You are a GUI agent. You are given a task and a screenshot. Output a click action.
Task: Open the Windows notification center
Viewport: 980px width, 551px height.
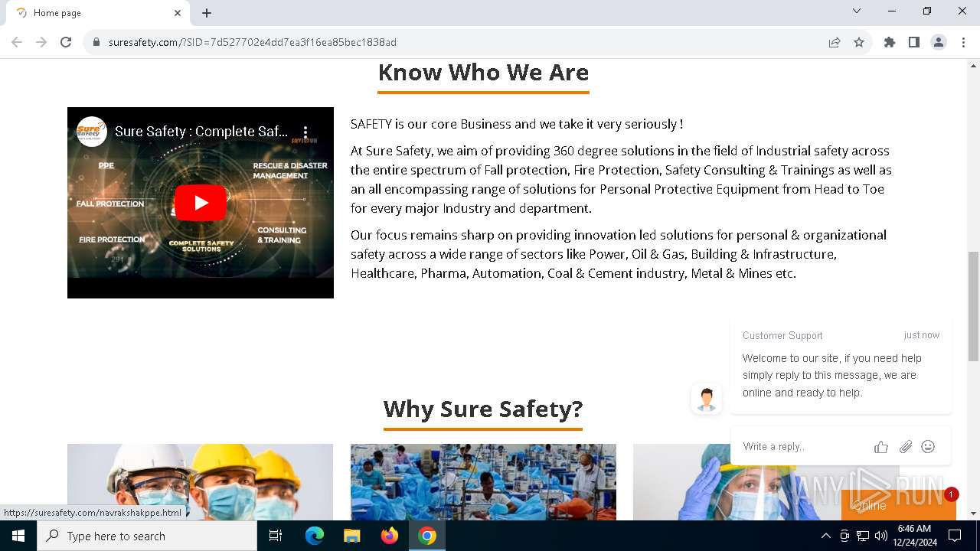click(955, 536)
